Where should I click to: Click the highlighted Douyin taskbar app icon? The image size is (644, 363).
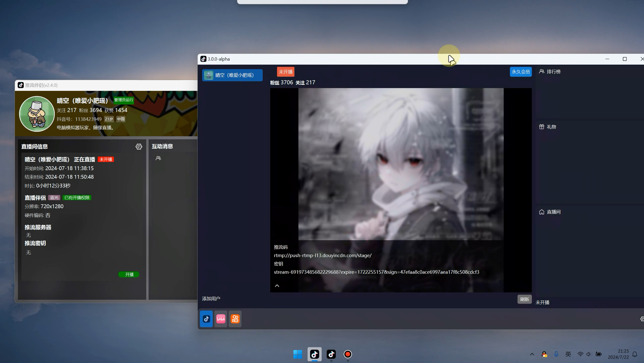pyautogui.click(x=315, y=354)
